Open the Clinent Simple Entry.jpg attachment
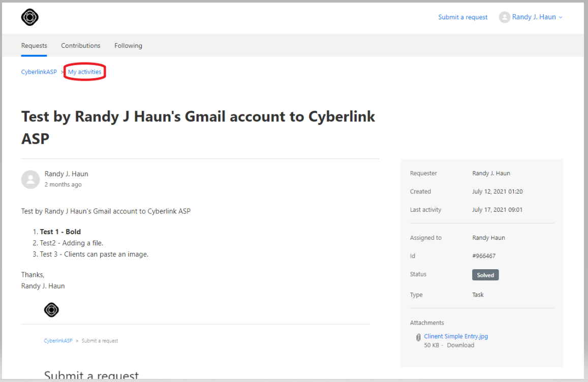This screenshot has height=382, width=588. [x=456, y=336]
